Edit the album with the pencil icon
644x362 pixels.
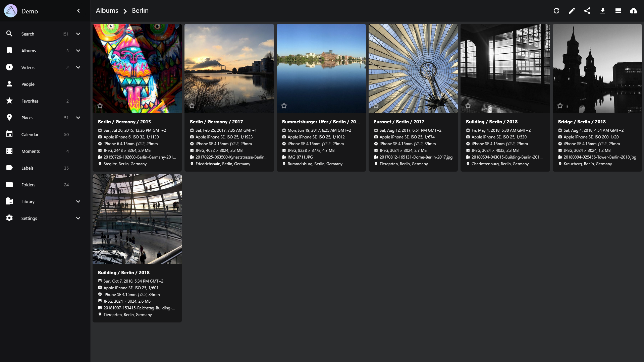572,11
